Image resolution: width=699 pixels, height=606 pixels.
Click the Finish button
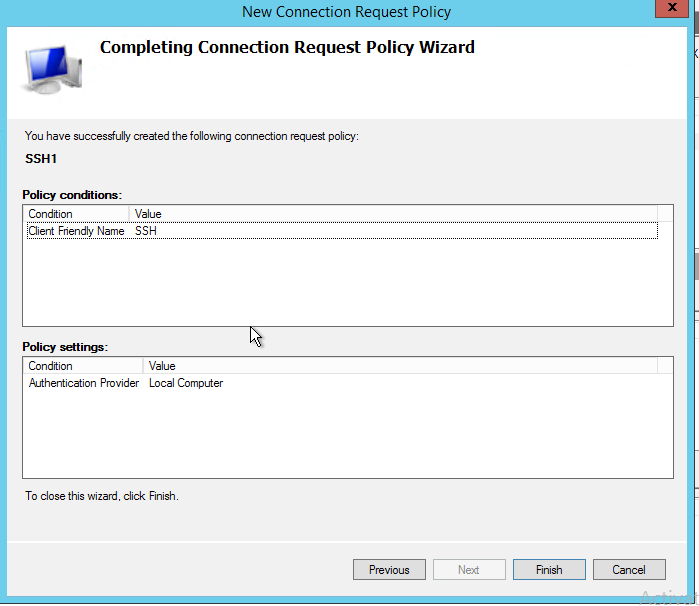tap(549, 569)
